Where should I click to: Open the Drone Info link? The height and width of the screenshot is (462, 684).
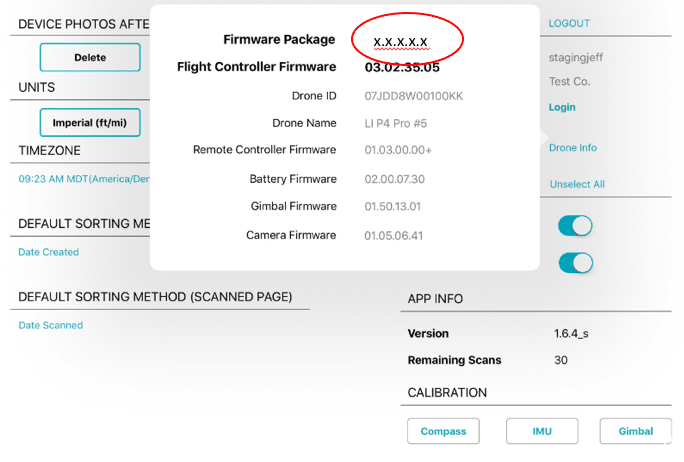[572, 148]
